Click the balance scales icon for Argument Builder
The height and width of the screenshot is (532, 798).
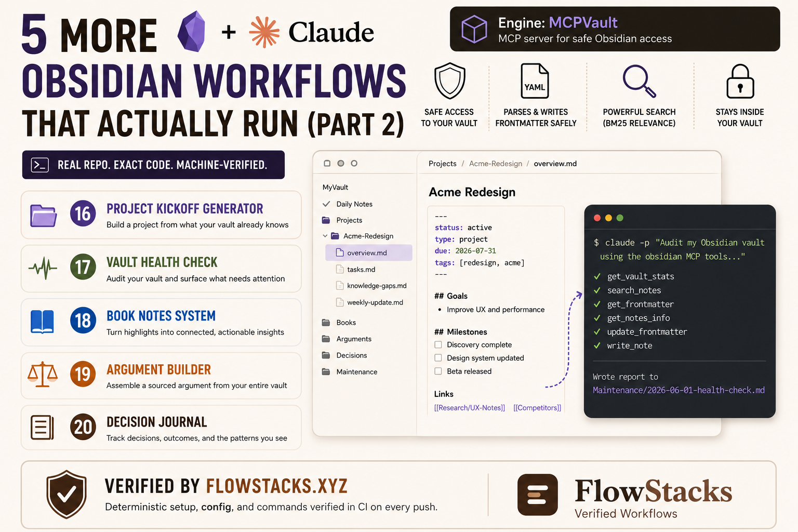click(43, 375)
